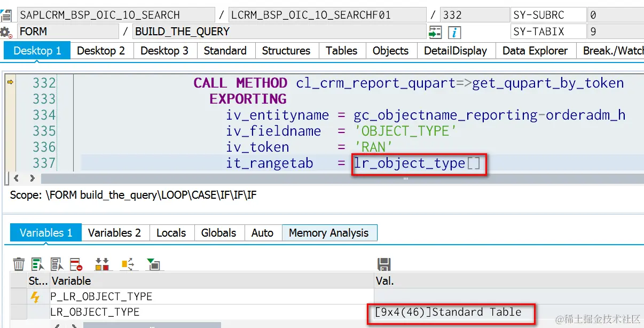Screen dimensions: 644x328
Task: Switch to the Objects tab
Action: tap(390, 51)
